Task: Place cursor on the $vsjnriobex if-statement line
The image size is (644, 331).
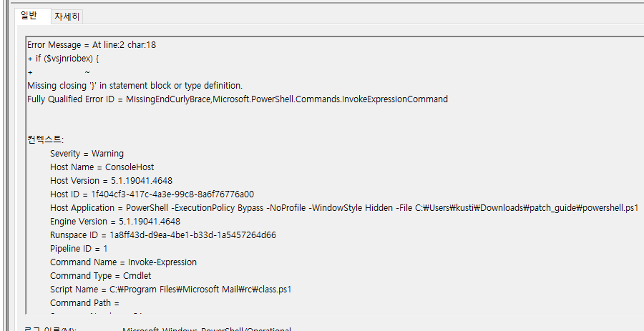Action: tap(63, 59)
